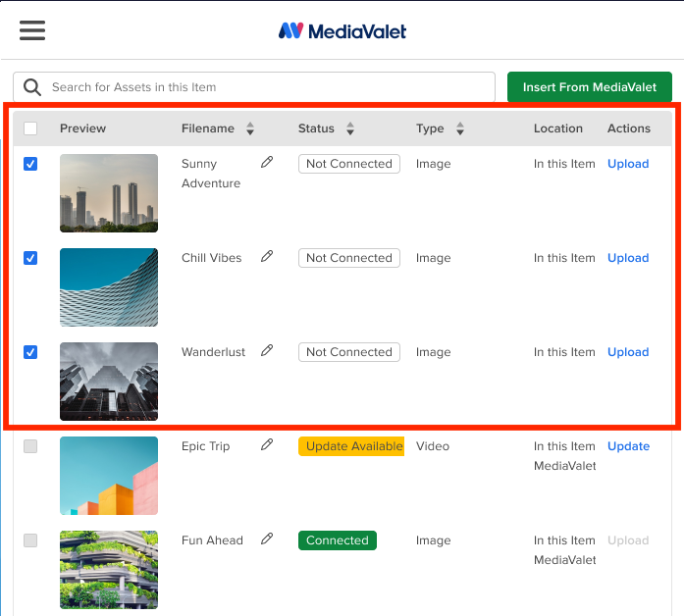684x616 pixels.
Task: Click the Image type cell for Fun Ahead
Action: 433,540
